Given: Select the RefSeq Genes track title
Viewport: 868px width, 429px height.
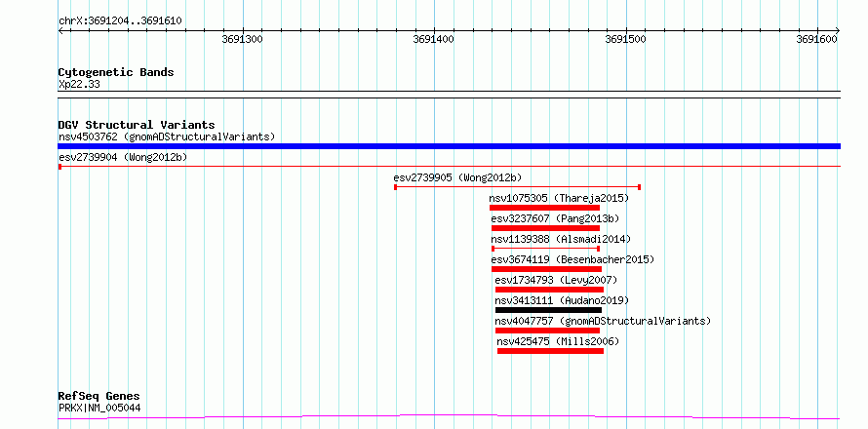Looking at the screenshot, I should click(x=99, y=397).
